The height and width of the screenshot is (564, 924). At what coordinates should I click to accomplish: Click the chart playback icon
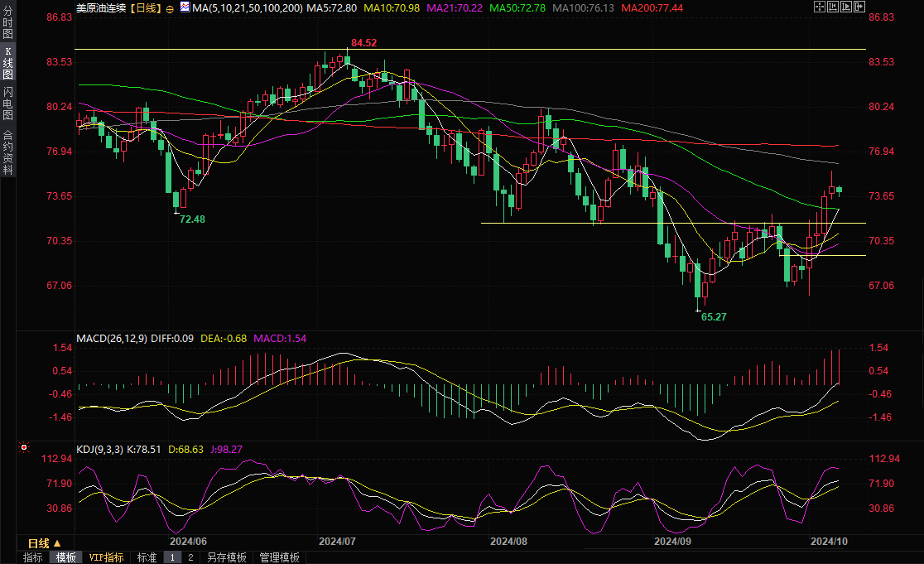tap(845, 7)
